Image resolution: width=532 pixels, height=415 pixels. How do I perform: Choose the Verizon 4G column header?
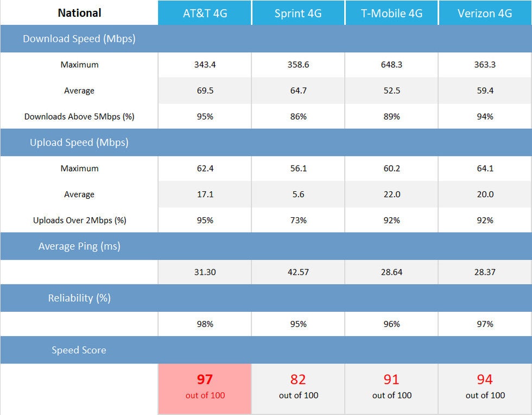tap(485, 13)
